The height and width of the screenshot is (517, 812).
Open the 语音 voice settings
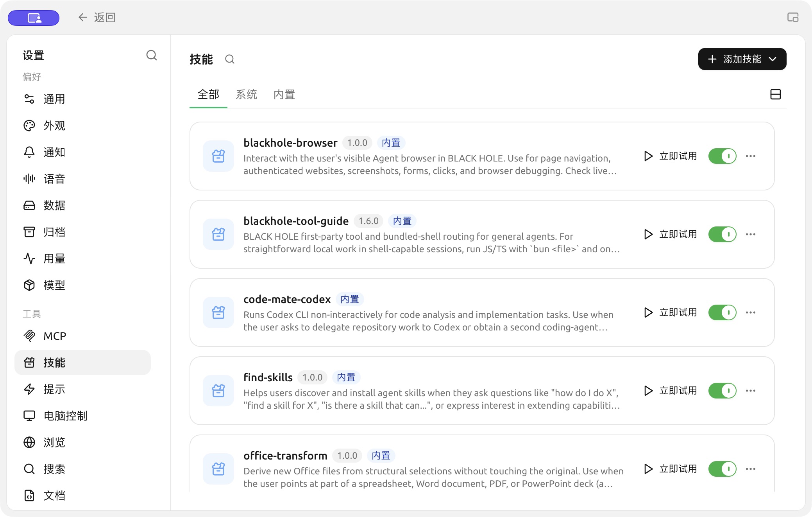[82, 179]
